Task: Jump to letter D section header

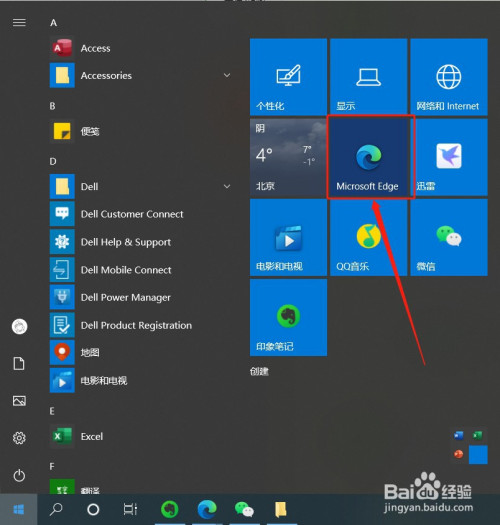Action: [53, 162]
